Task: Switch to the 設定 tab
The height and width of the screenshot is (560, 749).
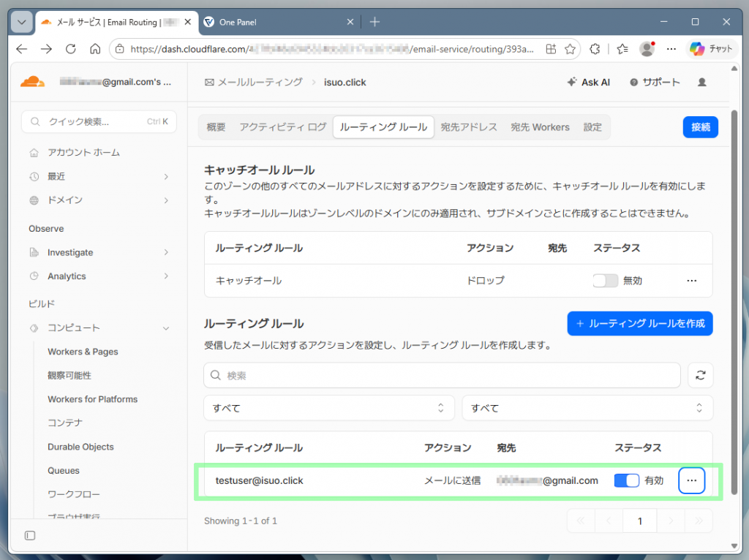Action: point(592,127)
